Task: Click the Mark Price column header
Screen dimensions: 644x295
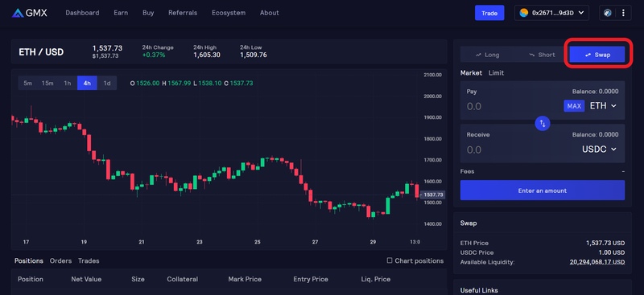Action: click(245, 279)
